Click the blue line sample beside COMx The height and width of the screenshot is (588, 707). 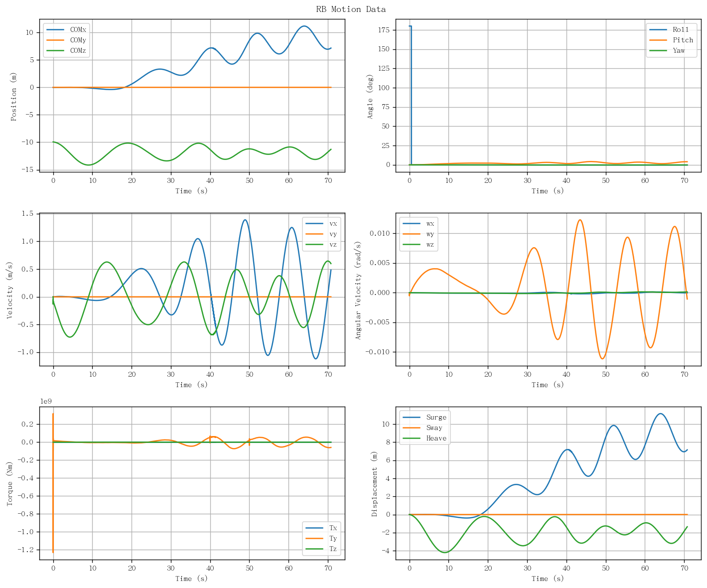56,30
